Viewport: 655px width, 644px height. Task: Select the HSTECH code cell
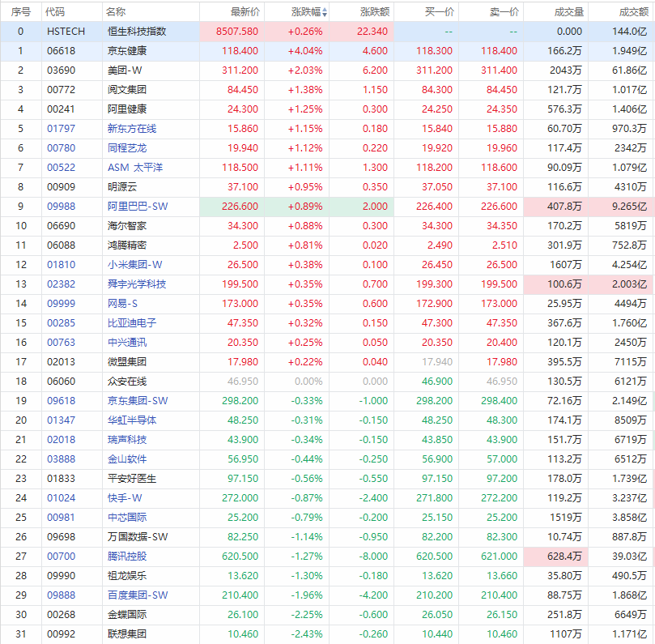pos(66,32)
